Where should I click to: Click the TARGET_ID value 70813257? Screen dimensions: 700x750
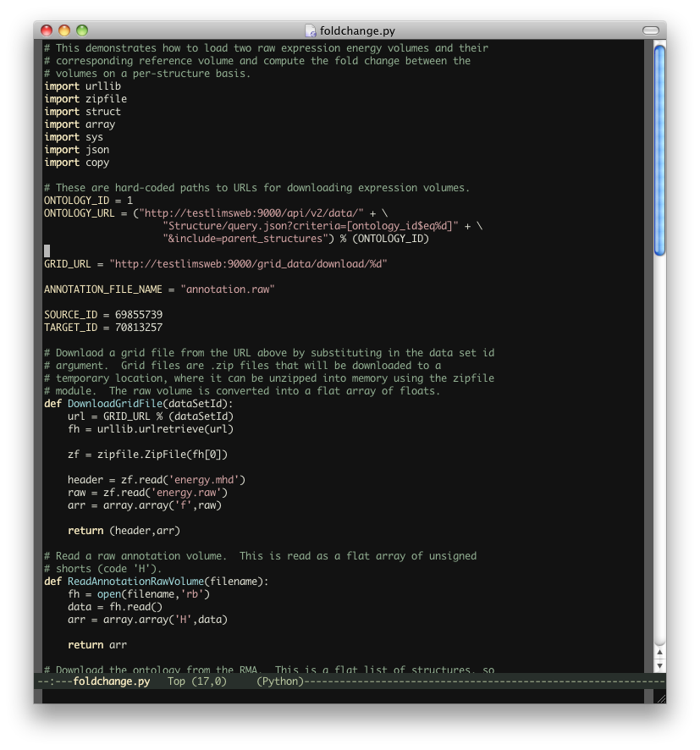(x=139, y=328)
